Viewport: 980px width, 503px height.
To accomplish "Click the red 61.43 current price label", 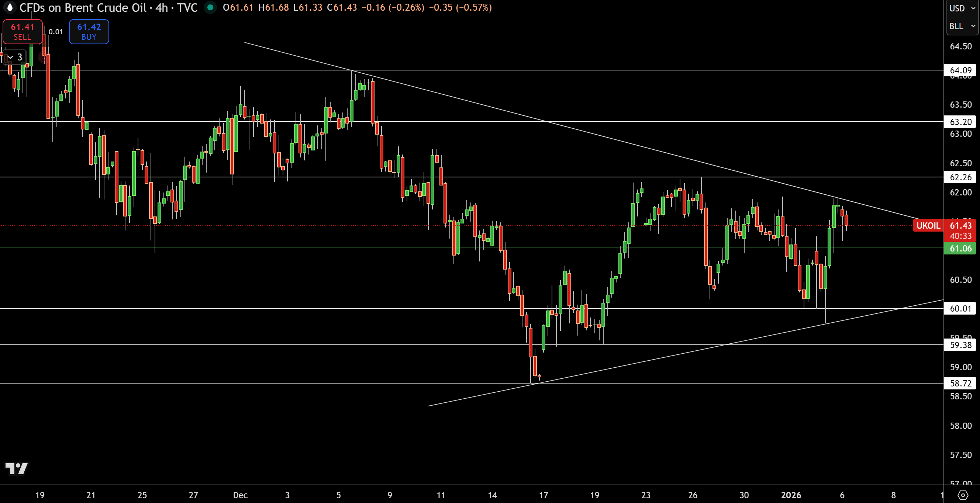I will (960, 225).
